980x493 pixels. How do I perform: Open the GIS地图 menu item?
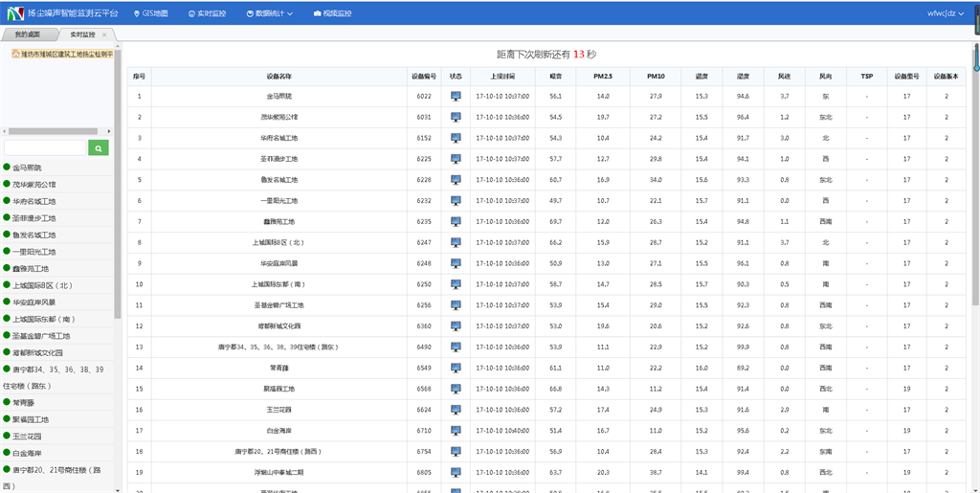click(149, 13)
